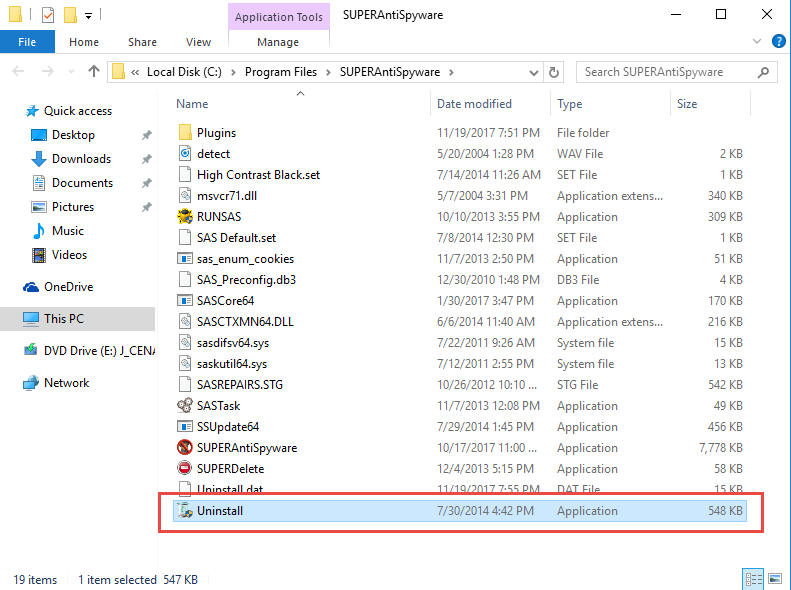Select the SUPERAntiSpyware application icon
The height and width of the screenshot is (590, 791).
(185, 447)
